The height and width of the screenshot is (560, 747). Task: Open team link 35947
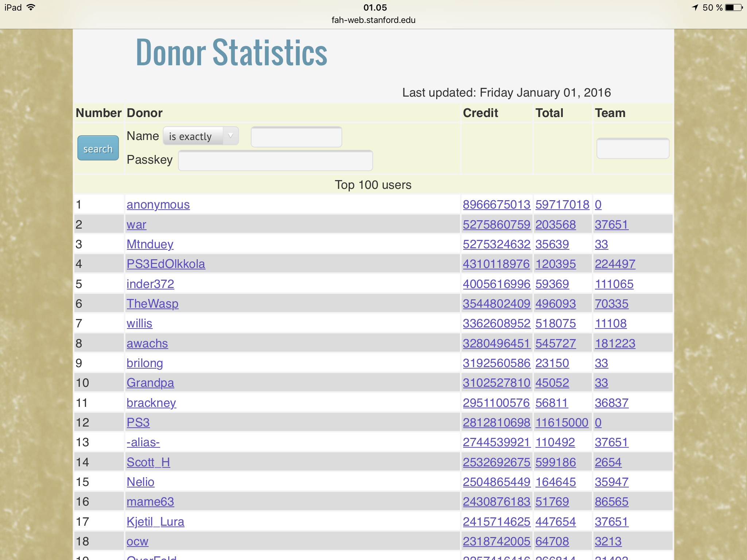612,482
